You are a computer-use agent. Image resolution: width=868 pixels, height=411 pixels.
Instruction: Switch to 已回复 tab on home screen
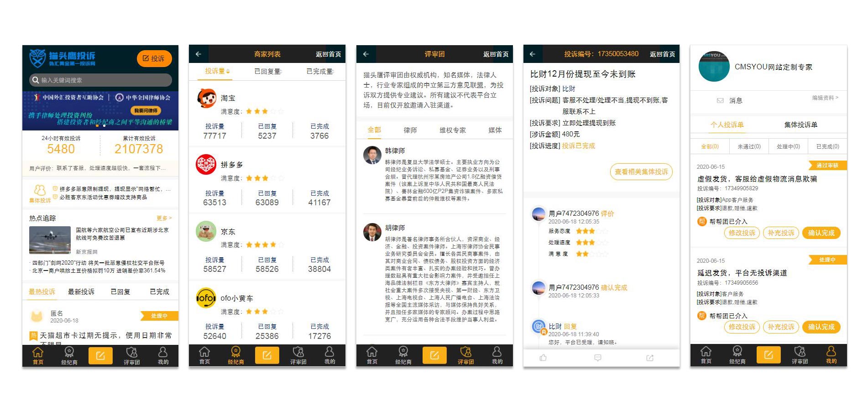click(x=120, y=291)
